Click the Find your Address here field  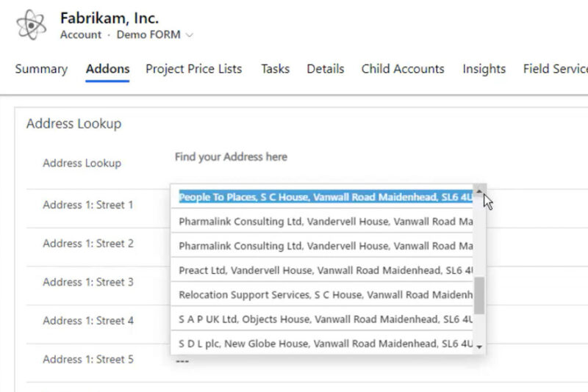point(231,157)
